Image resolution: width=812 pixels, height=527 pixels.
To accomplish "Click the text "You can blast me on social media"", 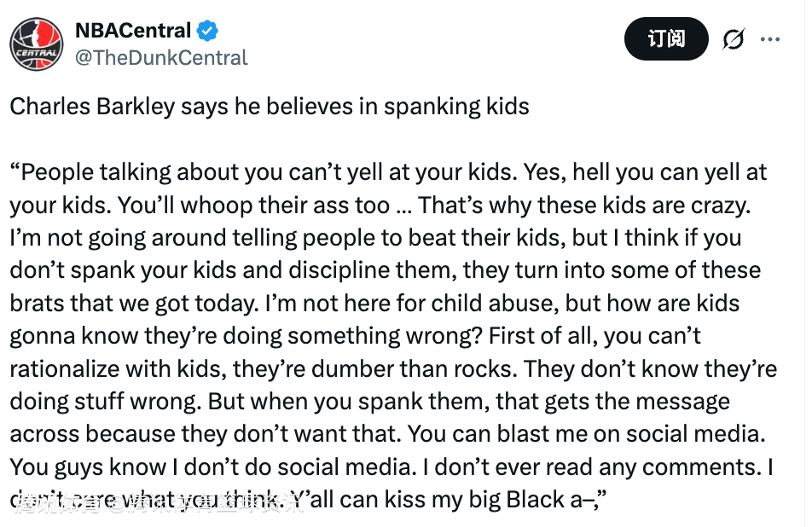I will click(x=584, y=433).
